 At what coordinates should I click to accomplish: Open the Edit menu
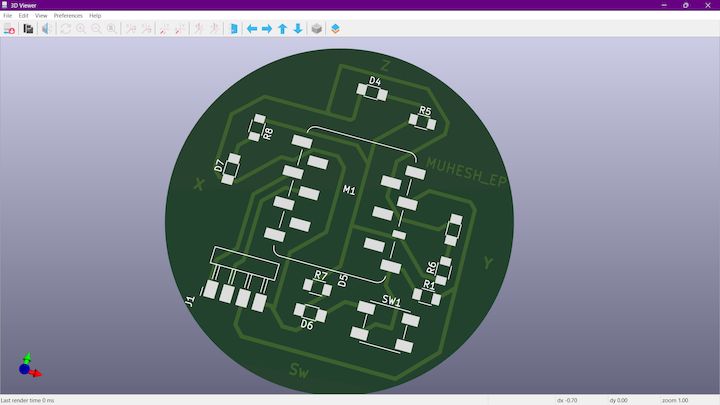(23, 16)
